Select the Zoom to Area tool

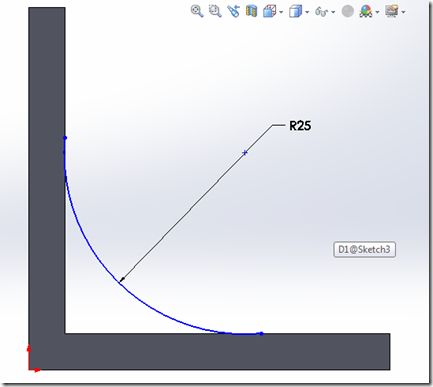[215, 11]
